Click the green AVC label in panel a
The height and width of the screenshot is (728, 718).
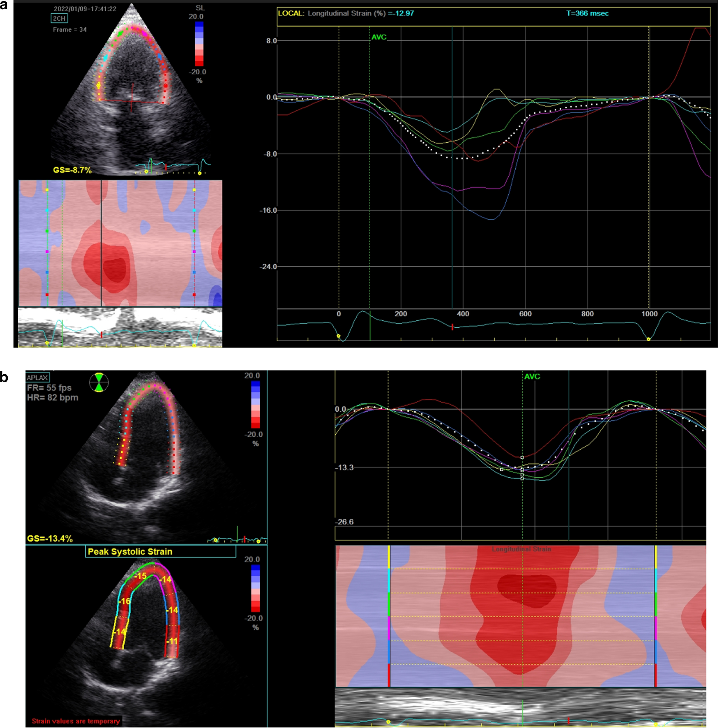pos(379,37)
